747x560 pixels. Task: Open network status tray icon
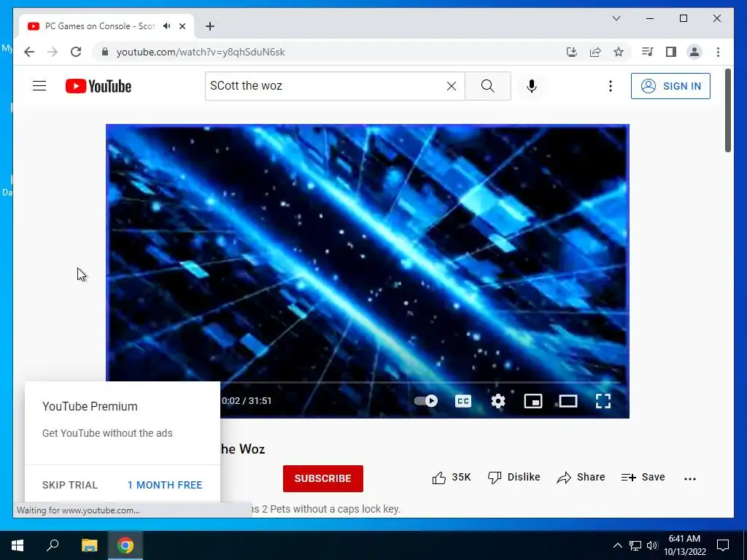coord(635,545)
